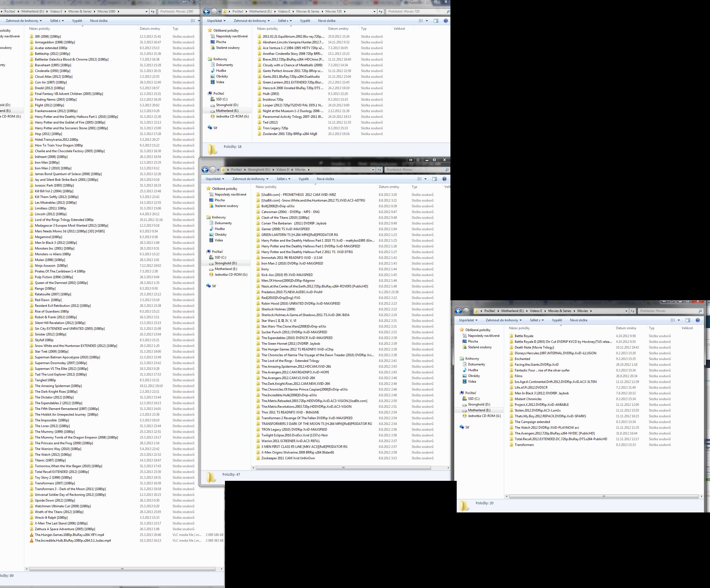
Task: Click horizontal scrollbar in Motherland Movies window
Action: (603, 497)
